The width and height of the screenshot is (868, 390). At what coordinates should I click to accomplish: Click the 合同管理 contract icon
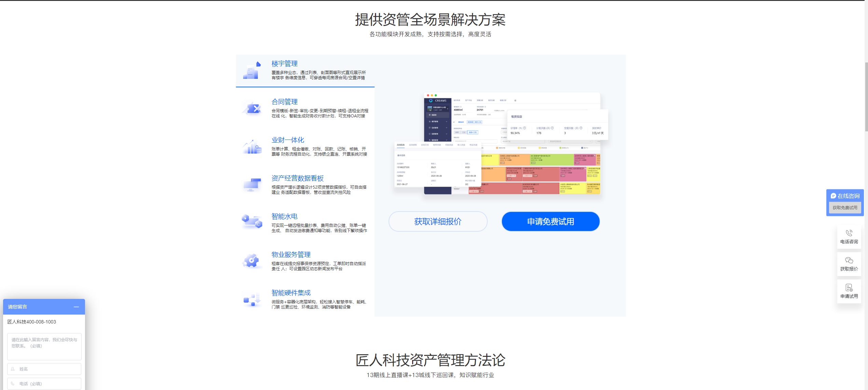[252, 109]
